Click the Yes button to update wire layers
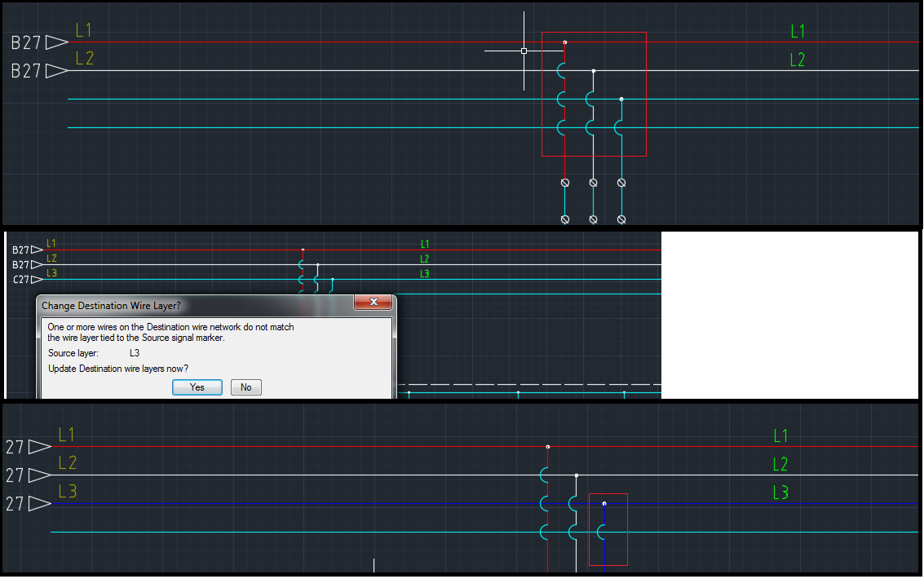The image size is (924, 579). pyautogui.click(x=197, y=387)
